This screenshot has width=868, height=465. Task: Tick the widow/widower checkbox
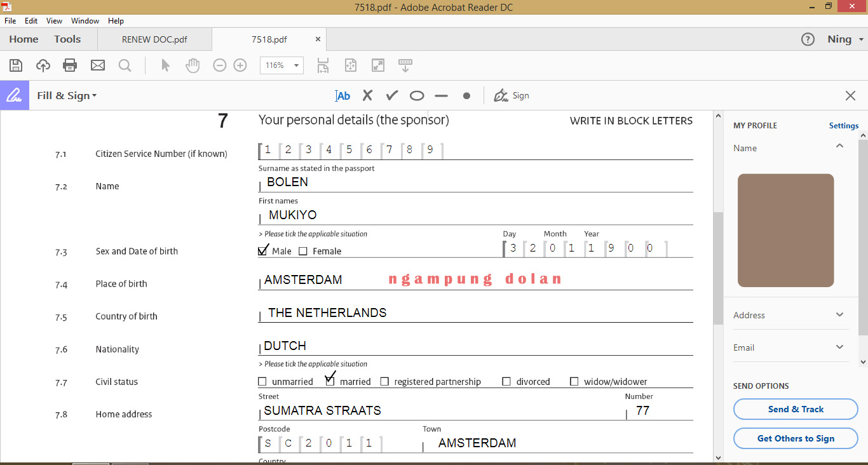(574, 382)
